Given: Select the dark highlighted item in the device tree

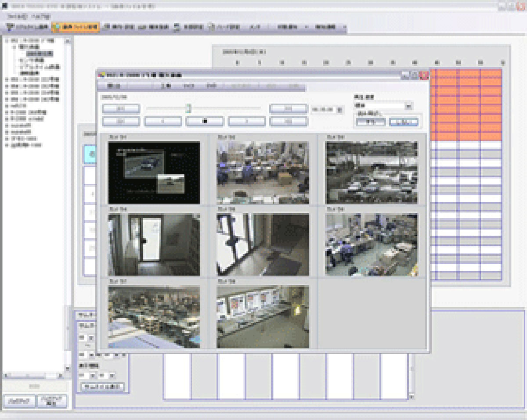Looking at the screenshot, I should (x=40, y=53).
